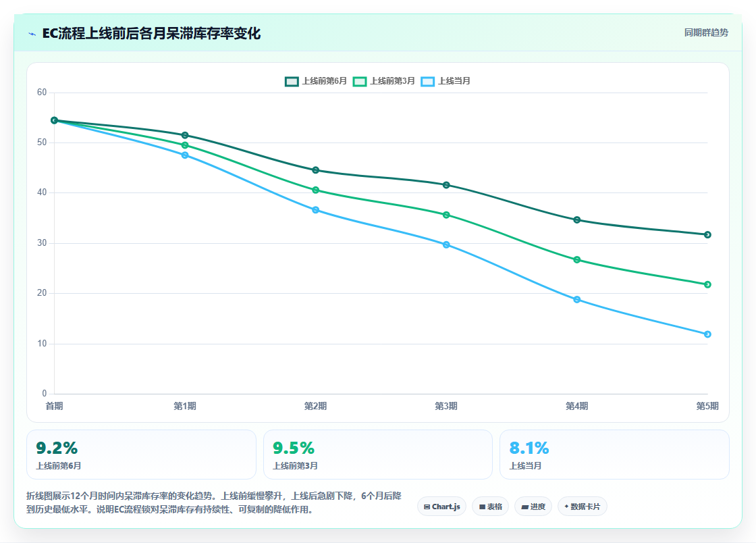Open the 同期群趋势 label in header
The height and width of the screenshot is (543, 756).
[706, 33]
